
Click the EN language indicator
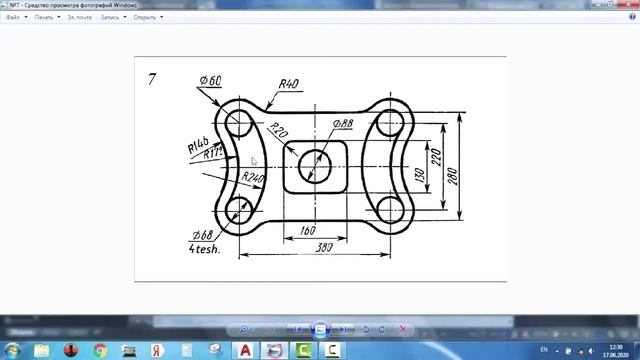click(544, 350)
